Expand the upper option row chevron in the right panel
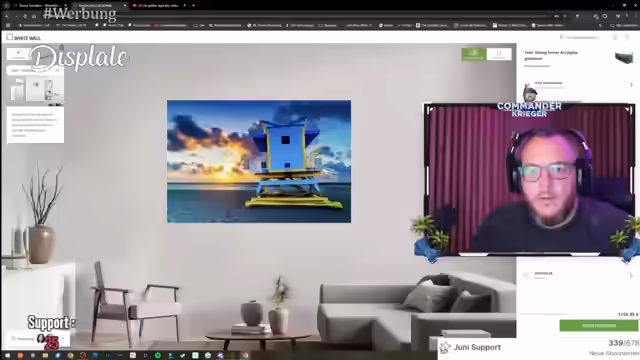Viewport: 640px width, 360px height. click(631, 85)
